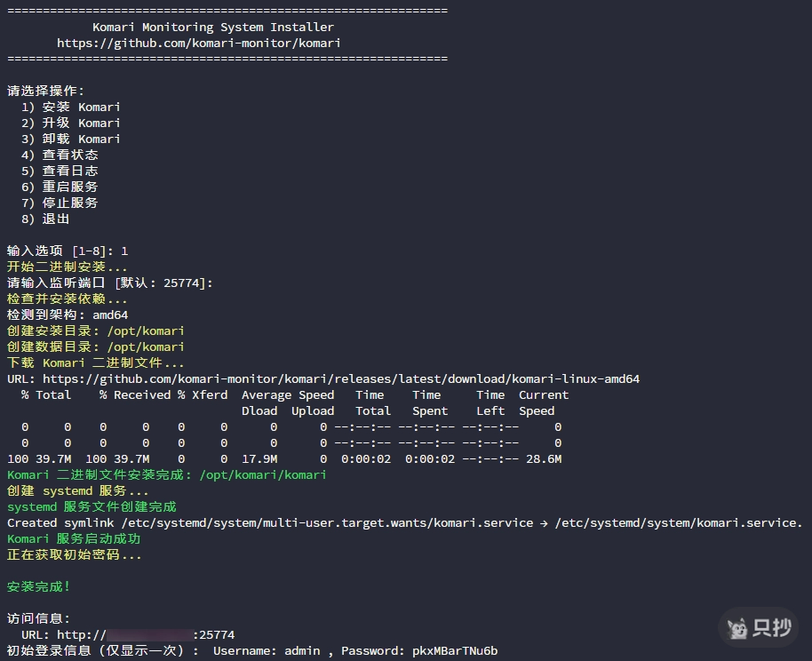This screenshot has height=661, width=812.
Task: Click the /opt/komari/komari install path
Action: click(263, 474)
